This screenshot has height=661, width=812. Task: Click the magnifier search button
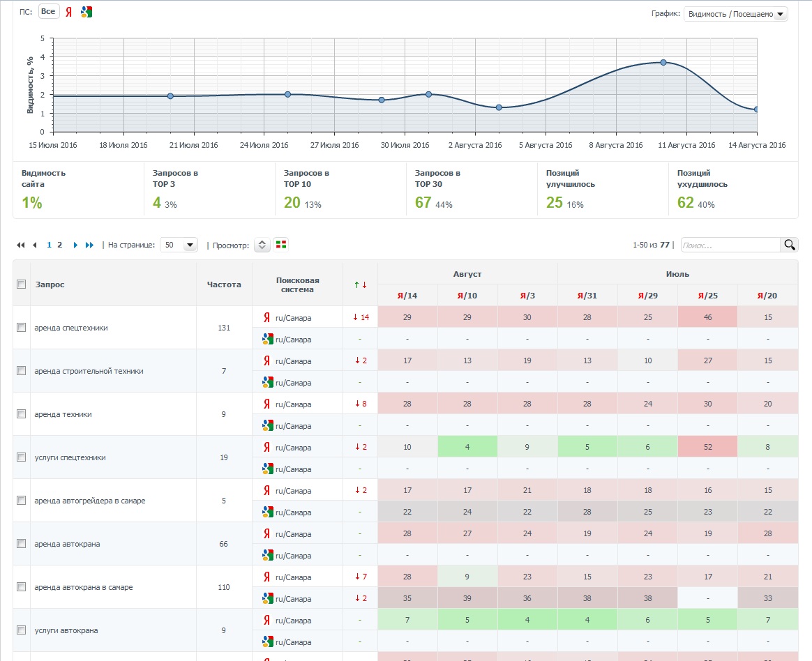click(789, 245)
